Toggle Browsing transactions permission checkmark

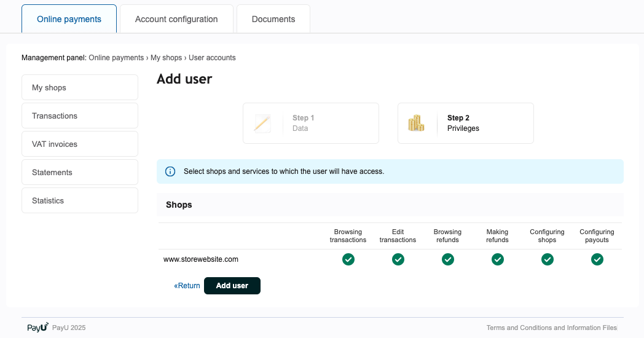click(348, 259)
